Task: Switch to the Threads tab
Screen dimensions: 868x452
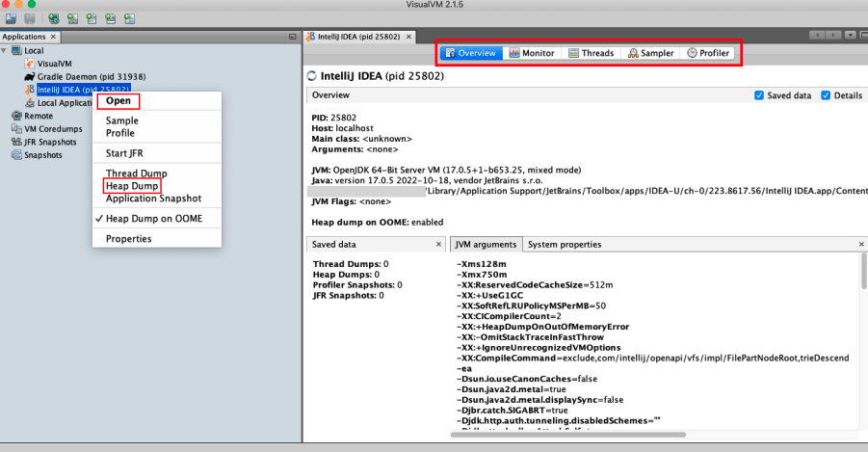Action: pyautogui.click(x=592, y=53)
